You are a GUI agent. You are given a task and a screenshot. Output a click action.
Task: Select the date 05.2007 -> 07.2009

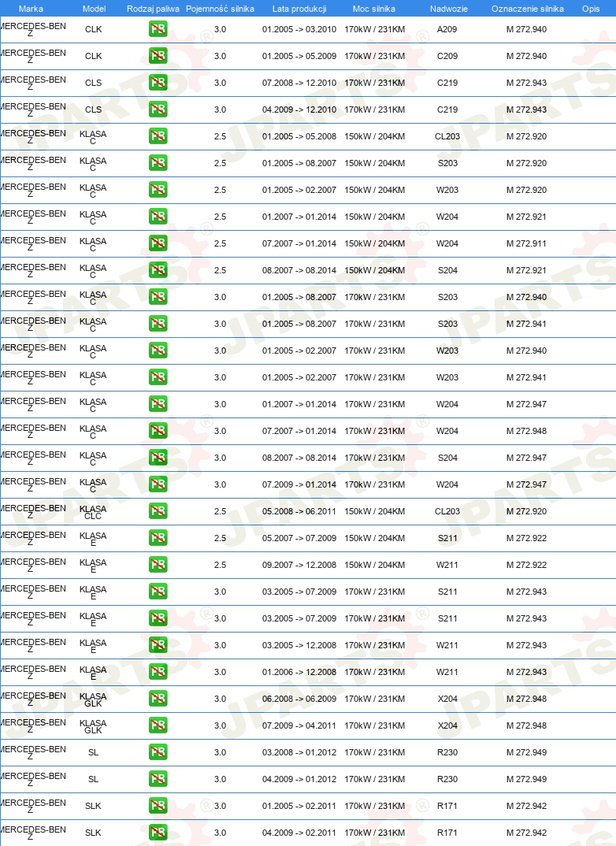pos(299,538)
